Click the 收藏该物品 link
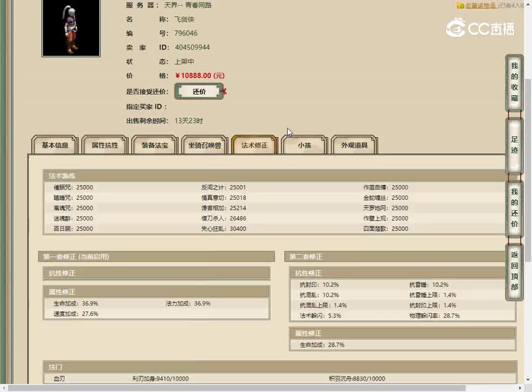The width and height of the screenshot is (532, 392). pos(480,5)
